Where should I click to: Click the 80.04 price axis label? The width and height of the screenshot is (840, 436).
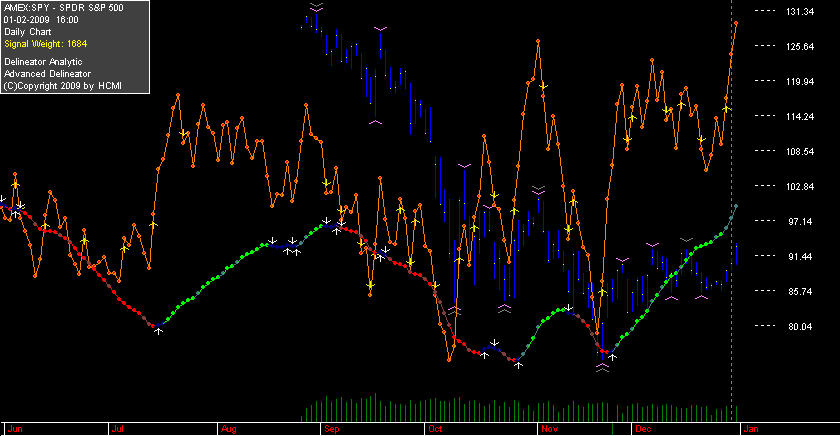800,327
